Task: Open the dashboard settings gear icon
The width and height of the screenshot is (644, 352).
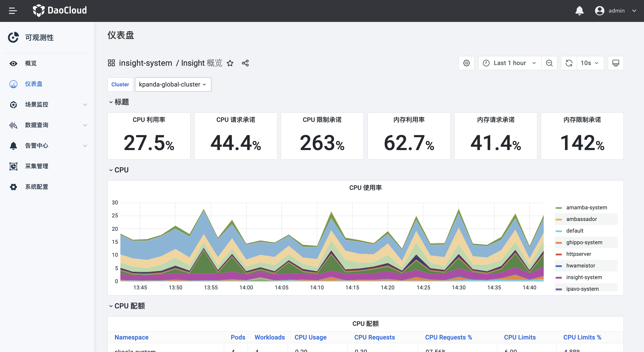Action: point(467,63)
